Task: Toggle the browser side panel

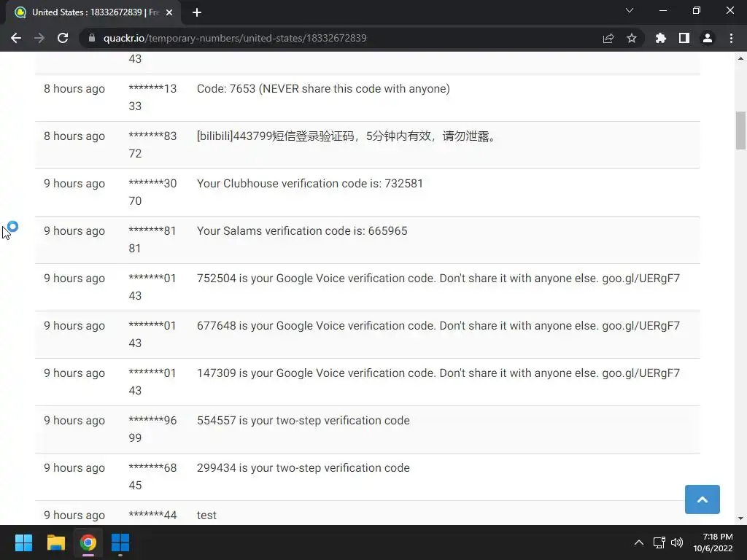Action: (x=684, y=38)
